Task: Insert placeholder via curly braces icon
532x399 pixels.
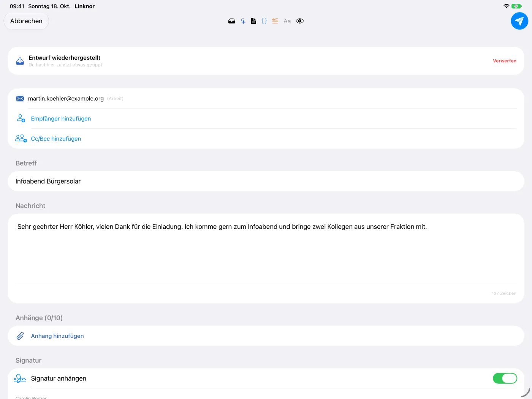Action: click(x=264, y=21)
